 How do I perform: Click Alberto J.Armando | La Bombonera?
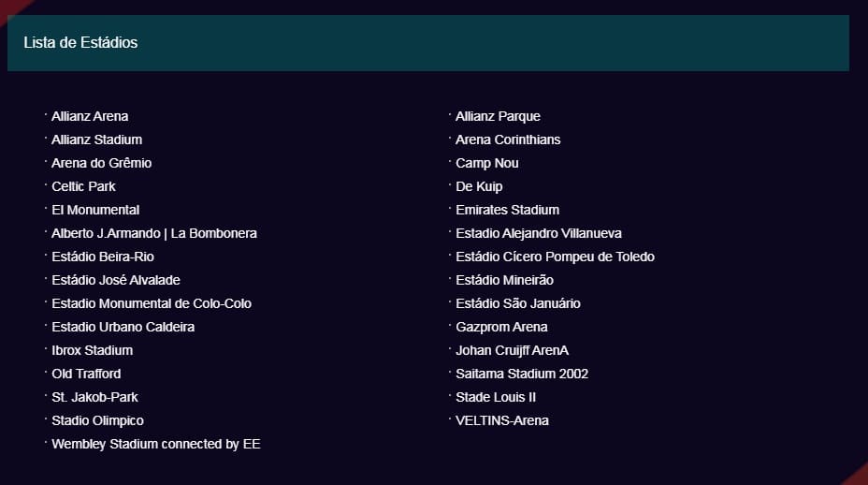point(154,233)
